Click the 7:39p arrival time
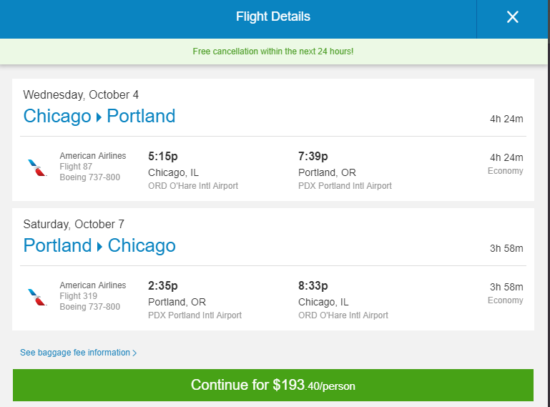This screenshot has width=550, height=407. coord(313,156)
